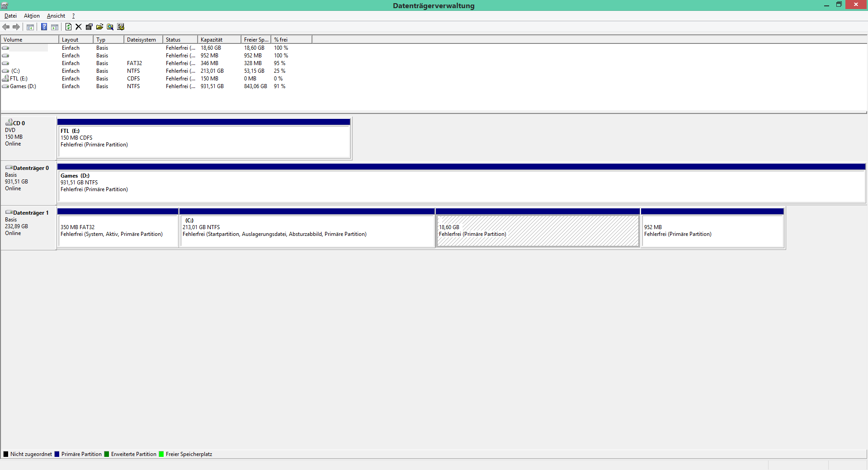
Task: Select the 350 MB FAT32 partition block
Action: coord(118,230)
